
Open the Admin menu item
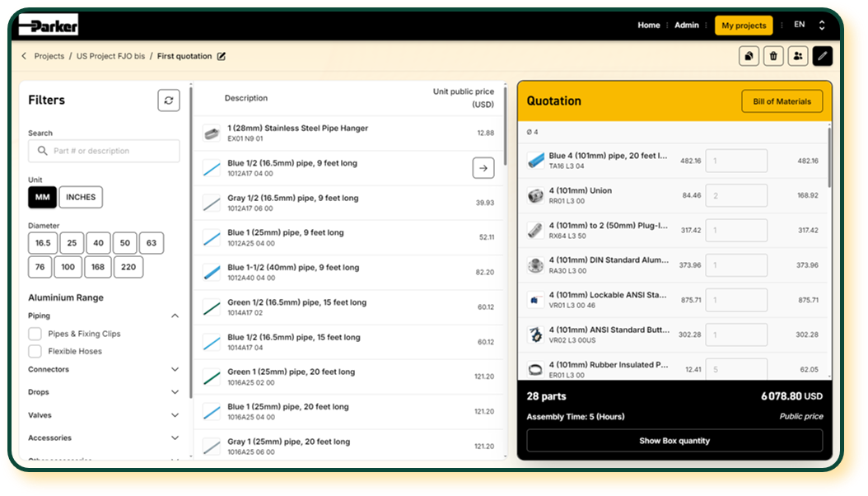[x=686, y=26]
